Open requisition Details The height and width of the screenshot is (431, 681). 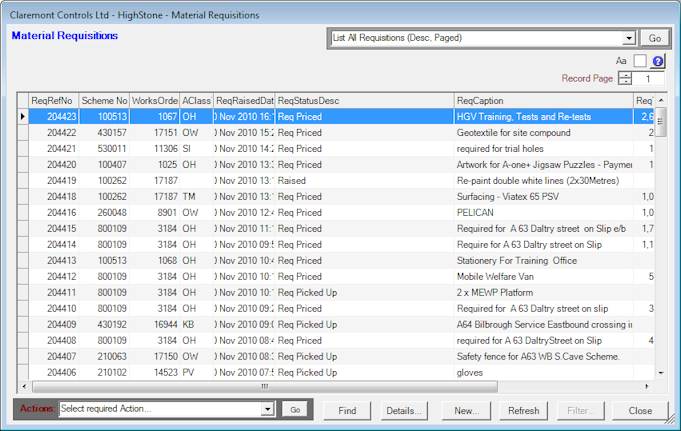[x=404, y=410]
